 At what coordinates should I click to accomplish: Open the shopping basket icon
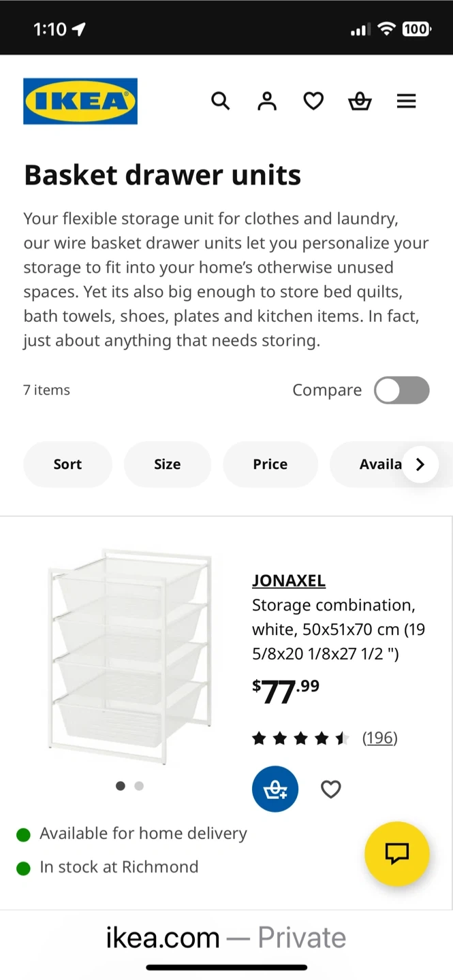pos(360,101)
